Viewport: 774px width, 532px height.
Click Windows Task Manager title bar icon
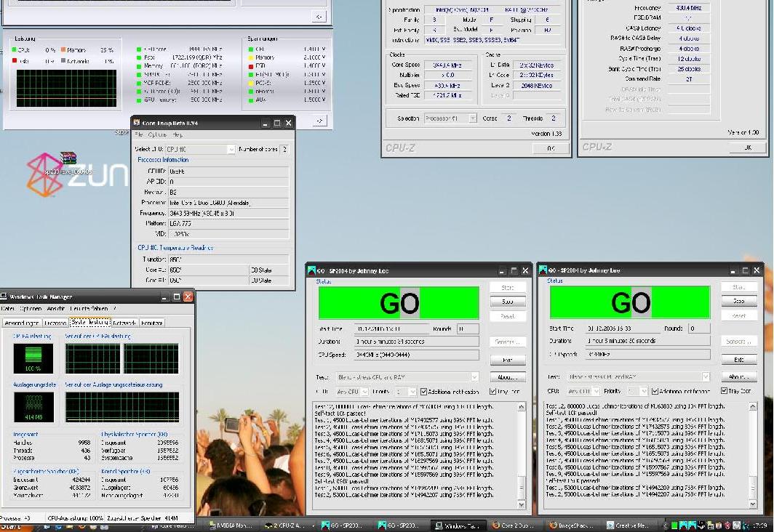(x=4, y=297)
